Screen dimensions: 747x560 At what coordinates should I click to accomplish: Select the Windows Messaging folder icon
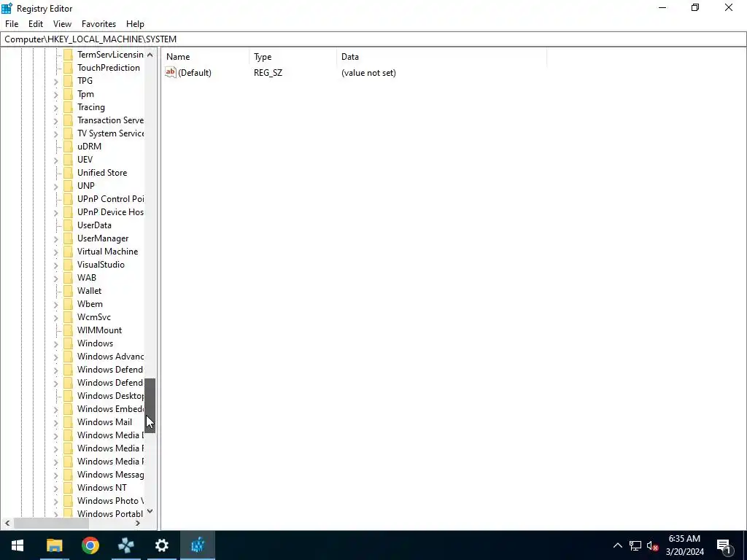[68, 474]
